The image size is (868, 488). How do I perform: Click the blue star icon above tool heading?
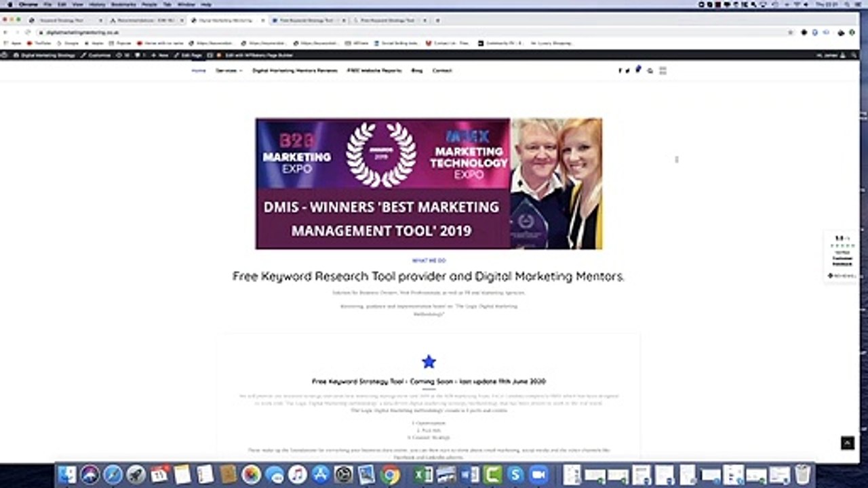[429, 362]
